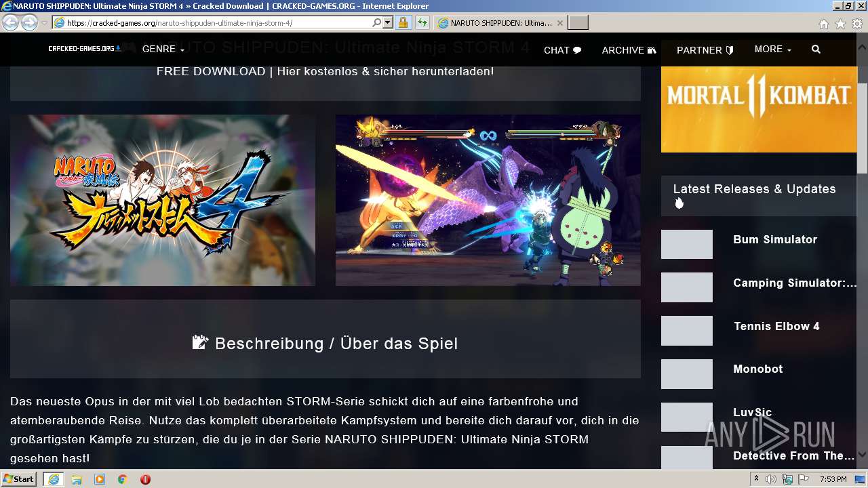Click the Internet Explorer taskbar icon
The width and height of the screenshot is (868, 488).
pos(53,479)
